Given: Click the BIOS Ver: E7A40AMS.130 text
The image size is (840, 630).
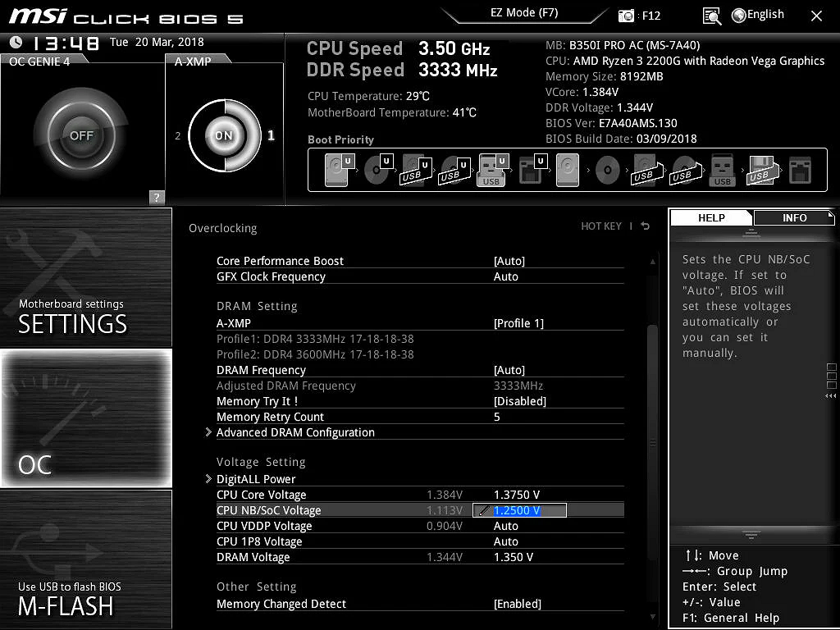Looking at the screenshot, I should click(x=611, y=123).
